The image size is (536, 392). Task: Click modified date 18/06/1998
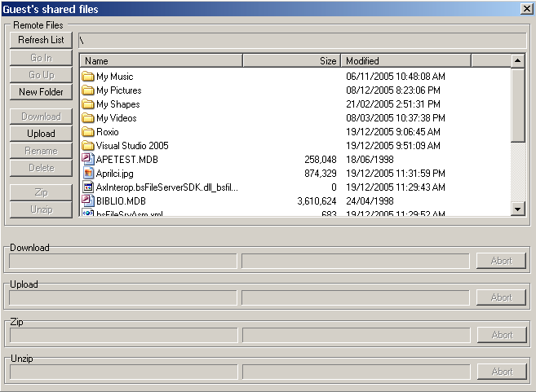pyautogui.click(x=370, y=159)
